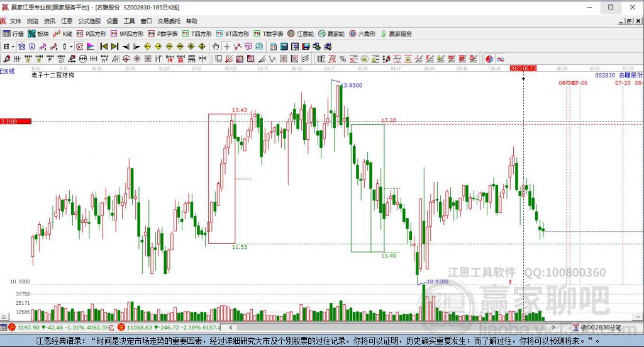Viewport: 644px width, 347px height.
Task: Open the P四方形 tool
Action: [x=91, y=34]
